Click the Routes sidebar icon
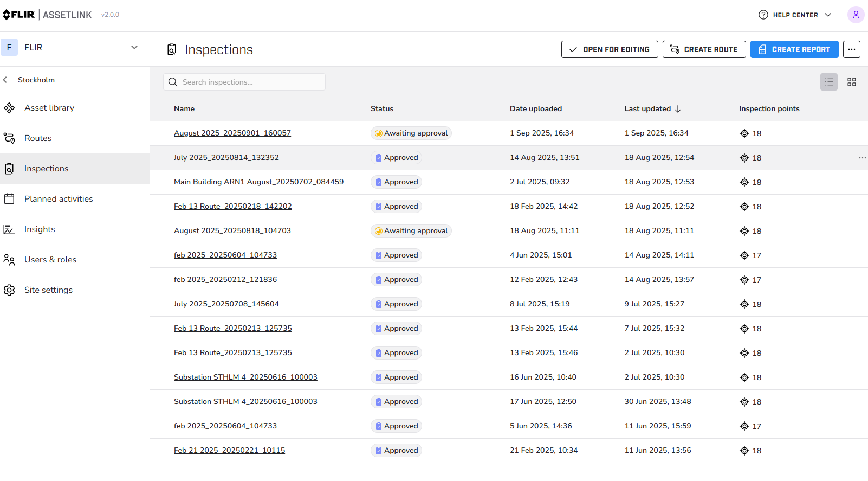The width and height of the screenshot is (868, 481). [x=9, y=138]
